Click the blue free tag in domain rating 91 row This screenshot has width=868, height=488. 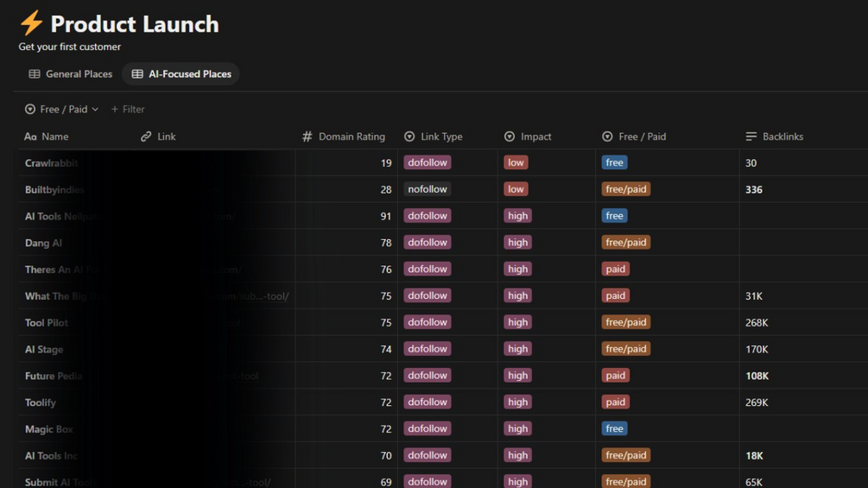pos(614,216)
